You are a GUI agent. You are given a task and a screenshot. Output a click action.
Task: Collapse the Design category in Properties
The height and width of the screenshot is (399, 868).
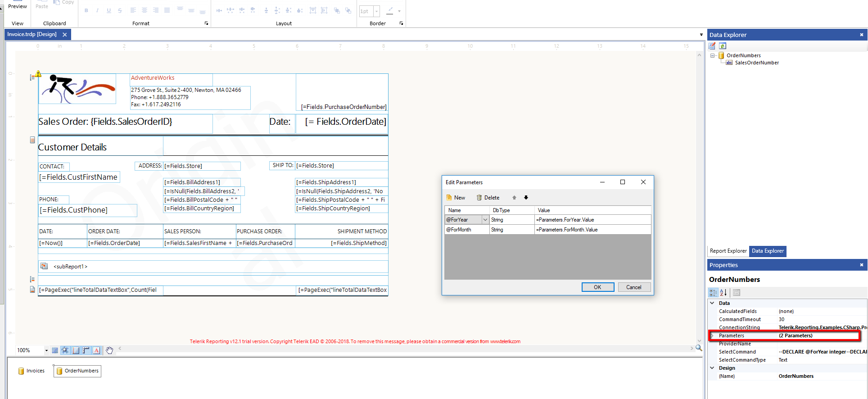click(712, 368)
